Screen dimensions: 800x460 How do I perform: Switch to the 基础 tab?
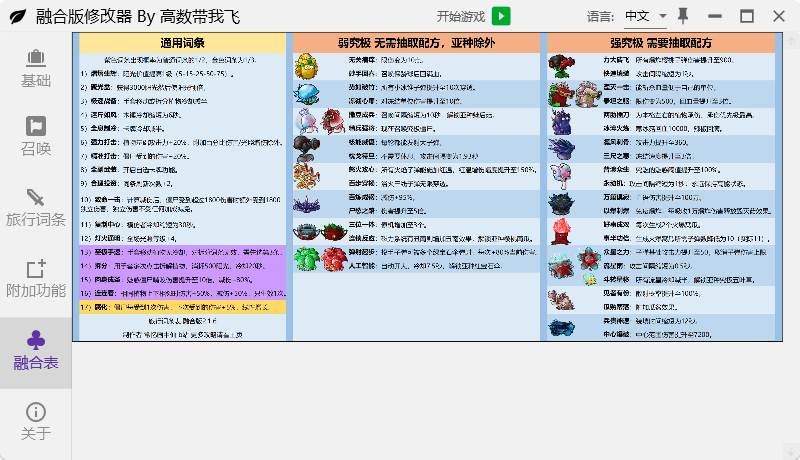click(36, 68)
